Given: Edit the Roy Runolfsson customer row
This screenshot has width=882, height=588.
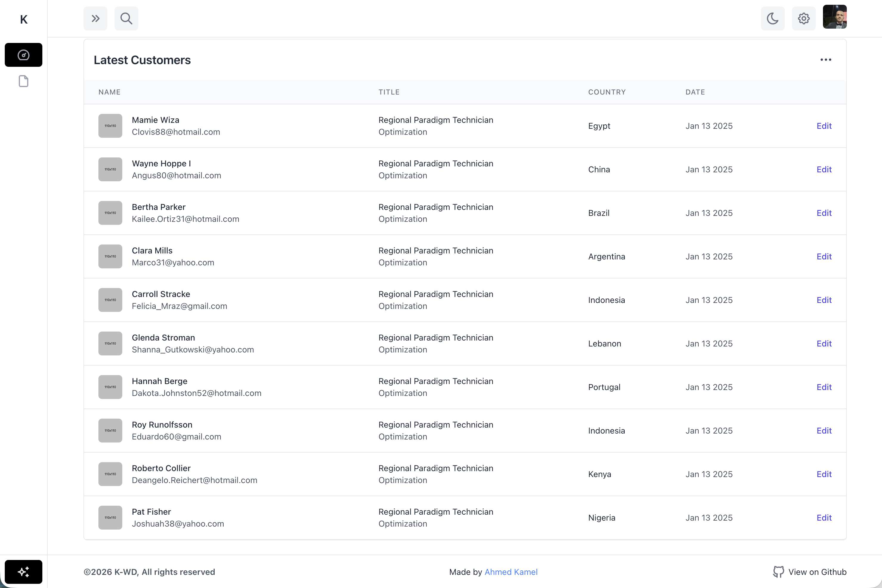Looking at the screenshot, I should (x=824, y=431).
